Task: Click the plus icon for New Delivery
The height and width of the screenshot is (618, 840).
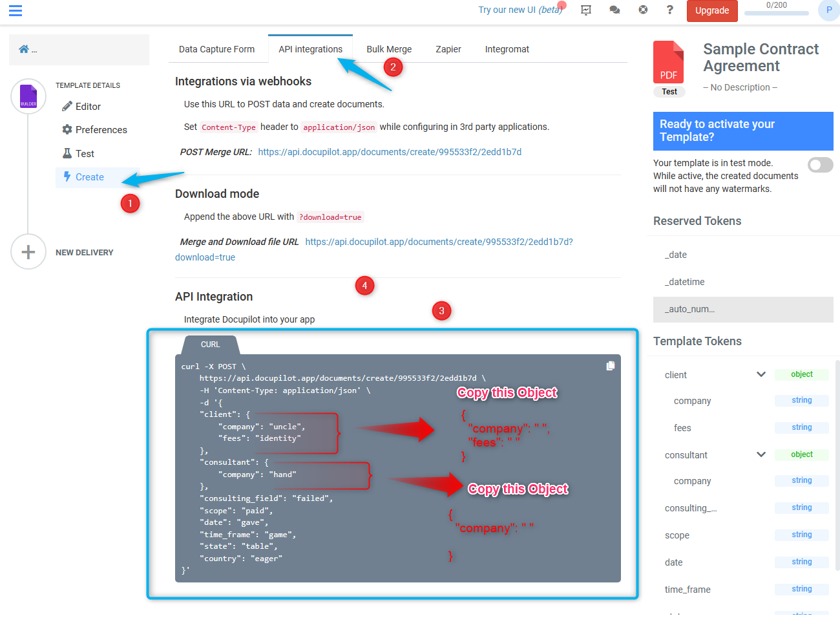Action: (x=28, y=251)
